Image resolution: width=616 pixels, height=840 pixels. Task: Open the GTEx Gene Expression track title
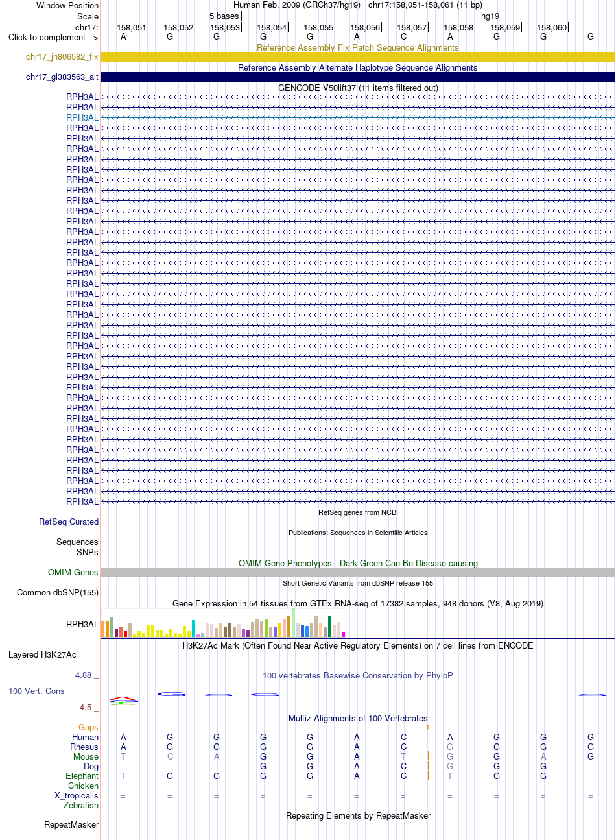[x=358, y=603]
